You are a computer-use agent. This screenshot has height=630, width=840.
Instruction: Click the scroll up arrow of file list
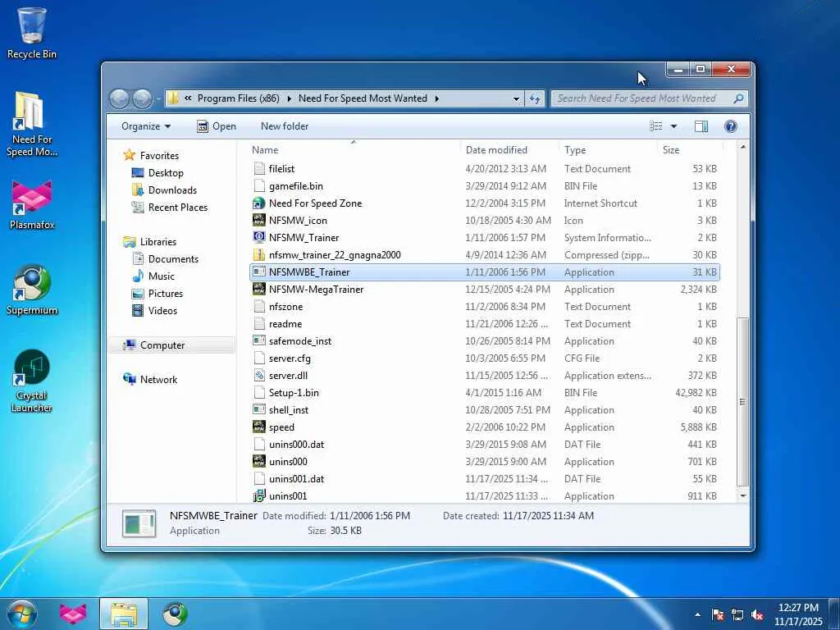pyautogui.click(x=742, y=147)
